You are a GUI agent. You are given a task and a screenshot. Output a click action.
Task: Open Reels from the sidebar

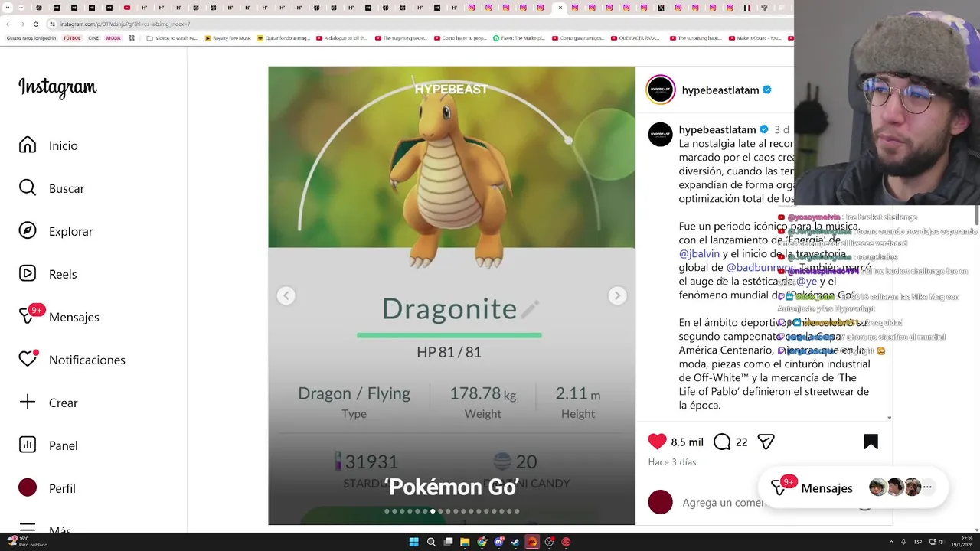[x=47, y=274]
